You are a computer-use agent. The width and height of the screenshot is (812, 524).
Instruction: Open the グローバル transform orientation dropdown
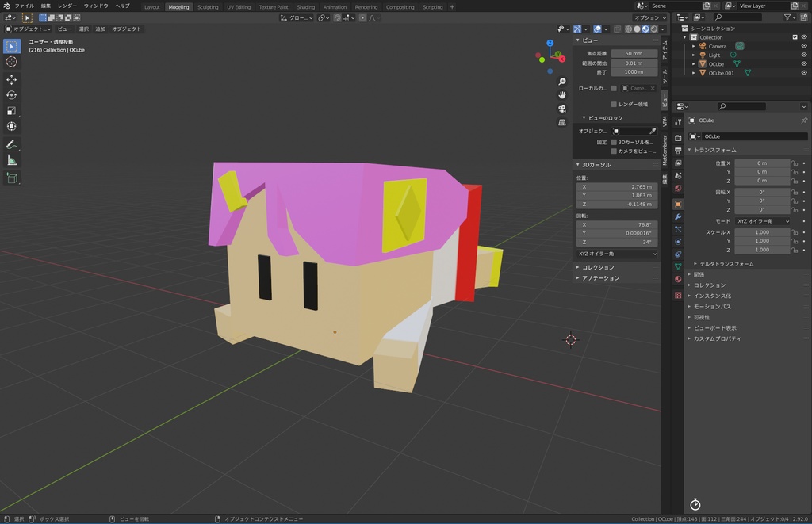[297, 17]
